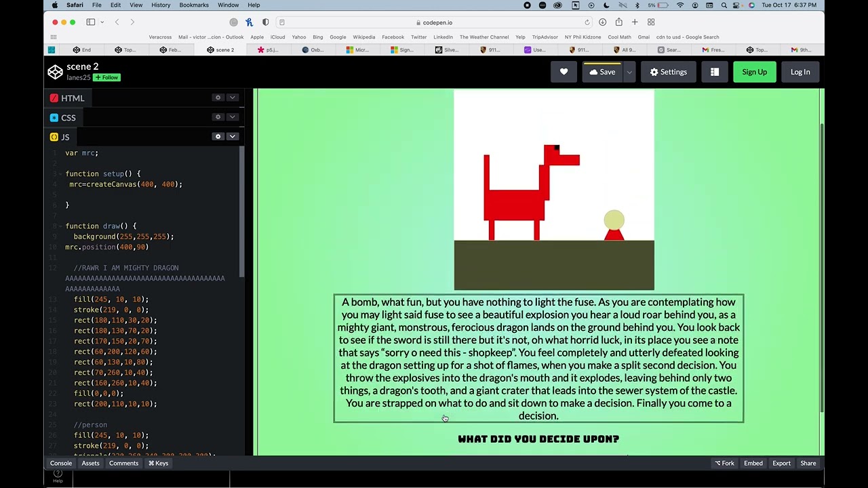868x488 pixels.
Task: Select the JS editor tab
Action: pyautogui.click(x=60, y=138)
